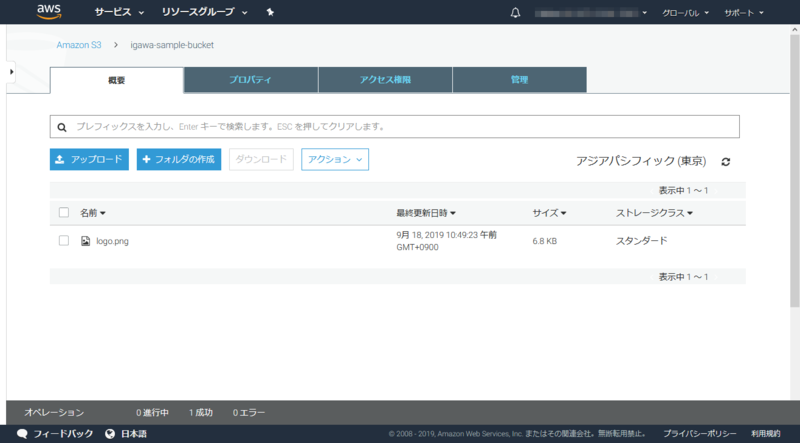Sort by ストレージクラス column

point(654,213)
